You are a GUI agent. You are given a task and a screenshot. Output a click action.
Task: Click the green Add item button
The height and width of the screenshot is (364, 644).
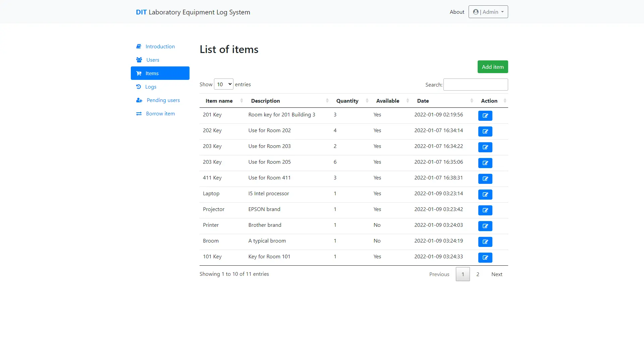pyautogui.click(x=492, y=67)
